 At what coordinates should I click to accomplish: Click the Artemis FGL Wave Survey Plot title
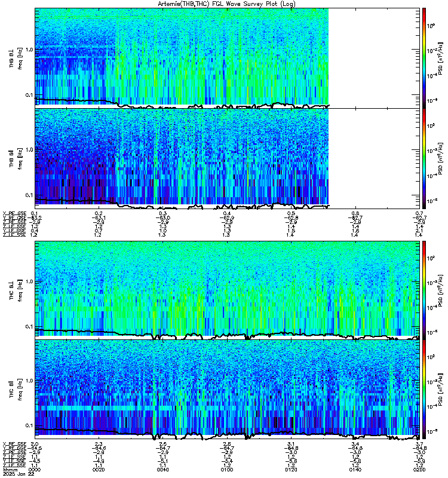(226, 4)
